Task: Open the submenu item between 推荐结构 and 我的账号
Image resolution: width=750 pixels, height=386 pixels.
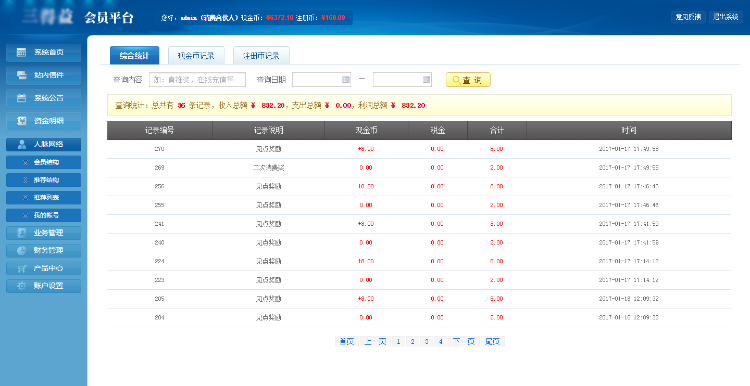Action: point(44,198)
